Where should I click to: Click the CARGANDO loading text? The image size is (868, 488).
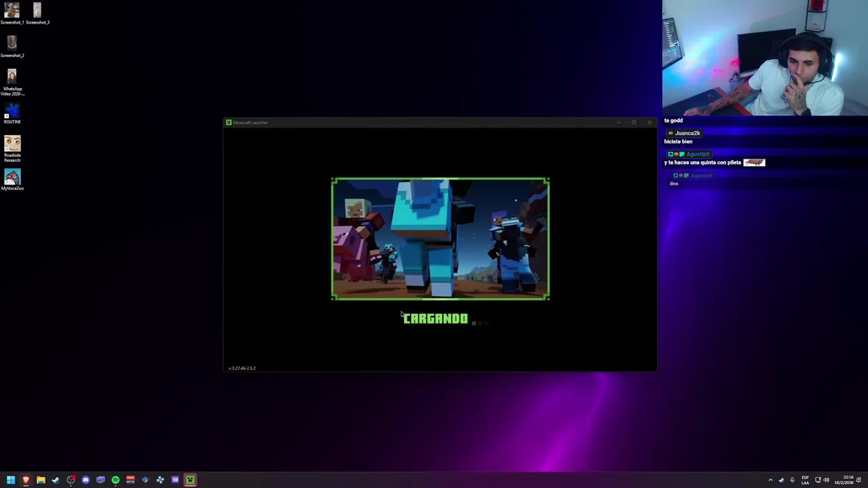coord(435,319)
